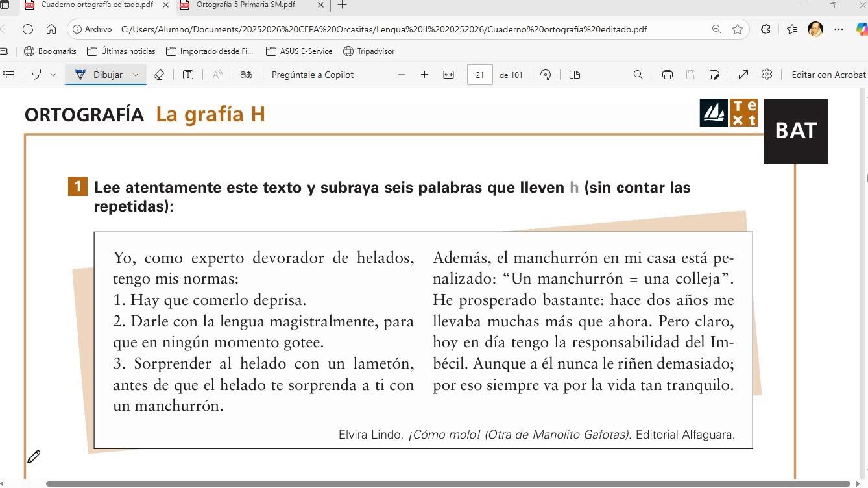Click the page number field showing 21
This screenshot has height=488, width=868.
click(480, 75)
